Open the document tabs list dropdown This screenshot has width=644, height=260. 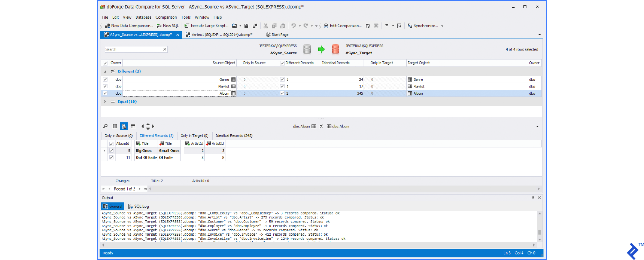click(540, 35)
